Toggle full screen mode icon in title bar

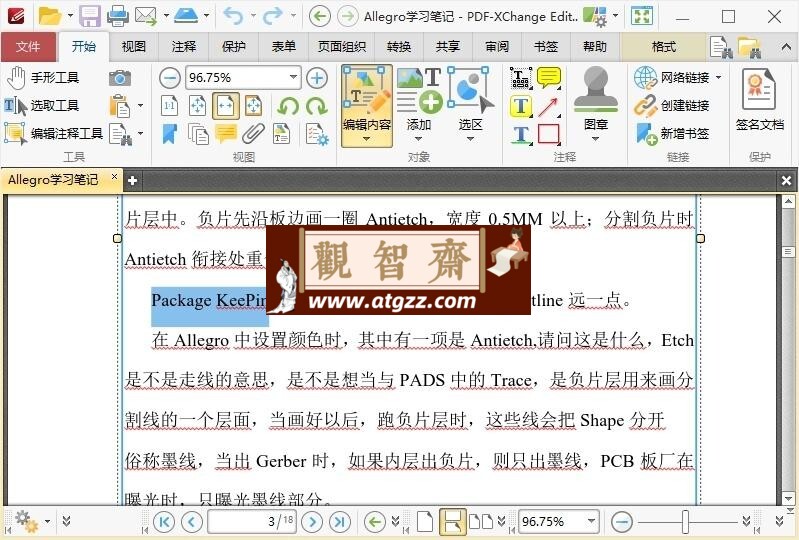point(642,16)
